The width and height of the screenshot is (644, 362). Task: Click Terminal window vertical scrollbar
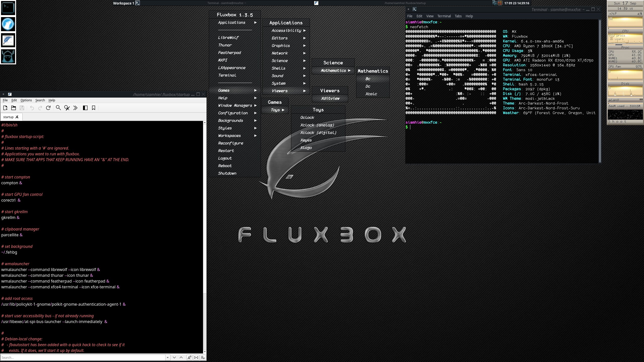(600, 91)
